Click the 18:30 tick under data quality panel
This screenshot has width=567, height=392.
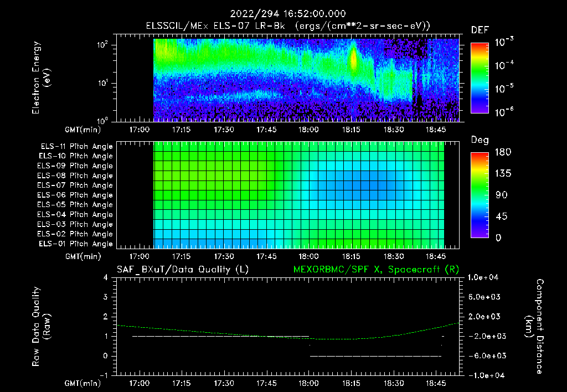click(x=394, y=383)
